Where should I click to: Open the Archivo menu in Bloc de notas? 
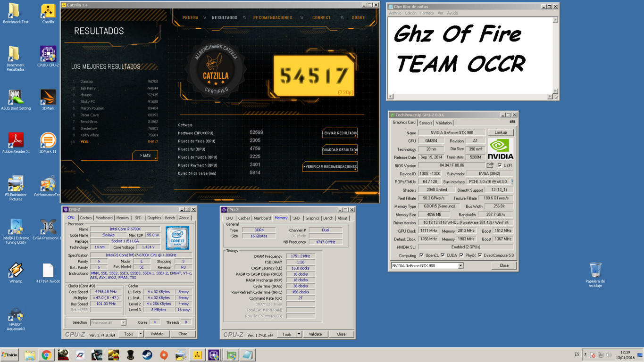[395, 13]
